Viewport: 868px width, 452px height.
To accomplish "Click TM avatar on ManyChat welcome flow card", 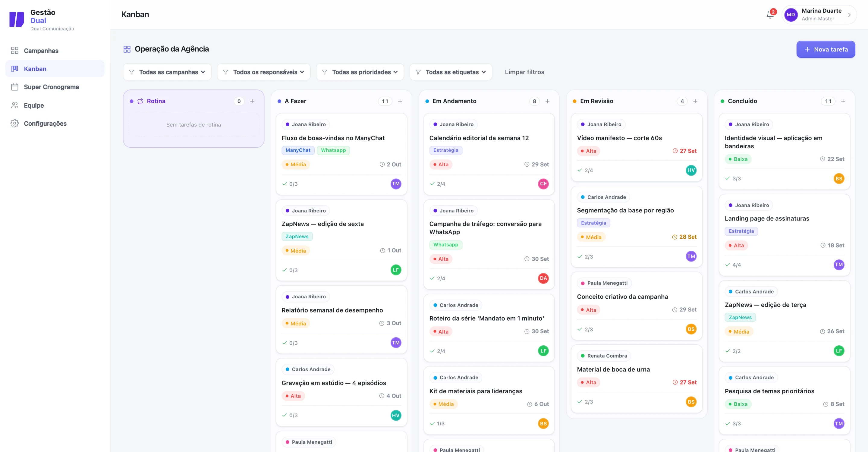I will coord(396,184).
